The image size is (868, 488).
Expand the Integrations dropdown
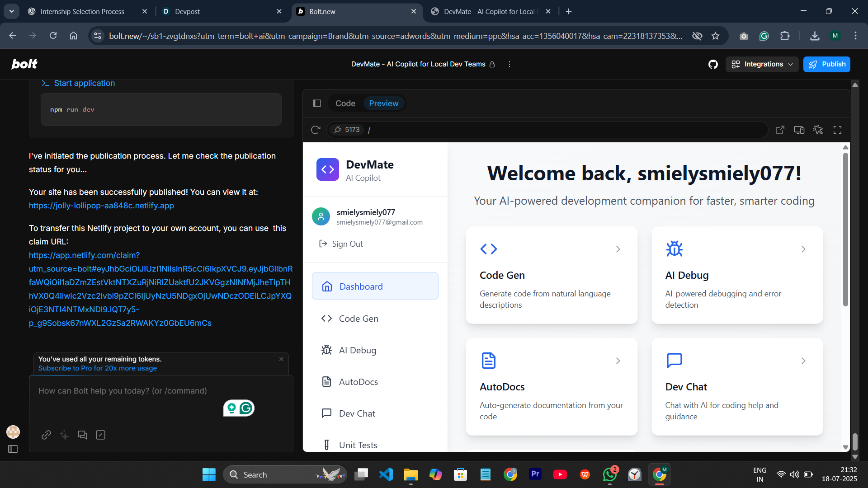(762, 64)
